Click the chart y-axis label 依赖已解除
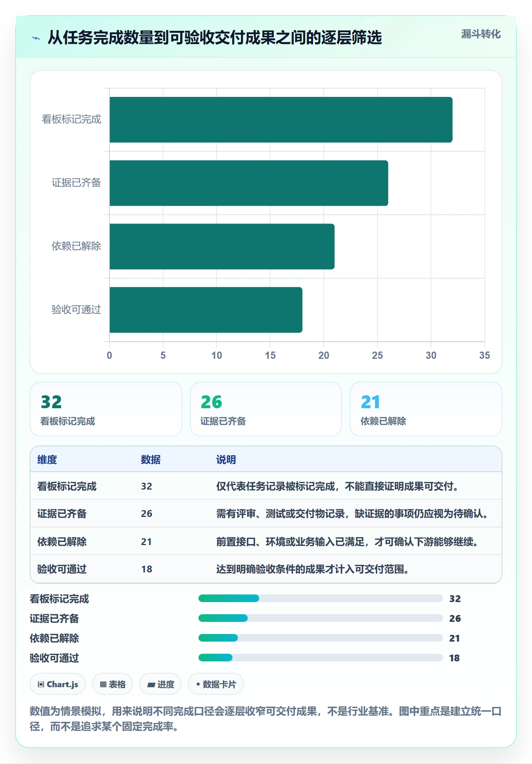532x764 pixels. pyautogui.click(x=76, y=246)
